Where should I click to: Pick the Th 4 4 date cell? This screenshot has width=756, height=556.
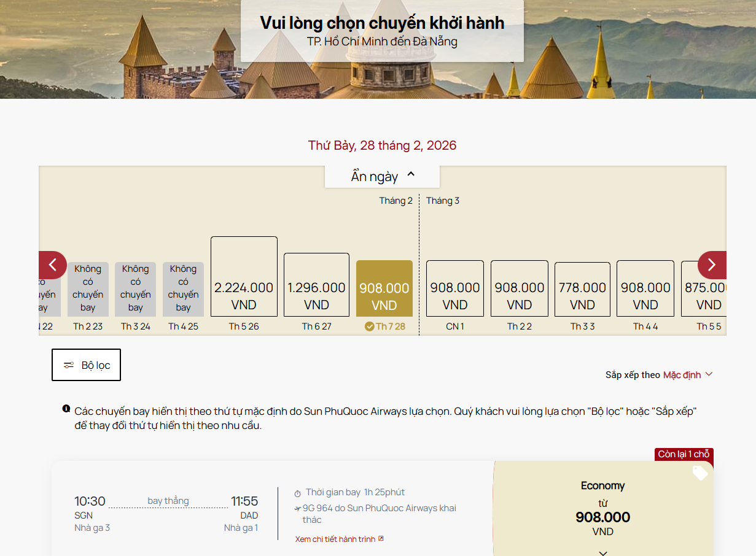645,288
